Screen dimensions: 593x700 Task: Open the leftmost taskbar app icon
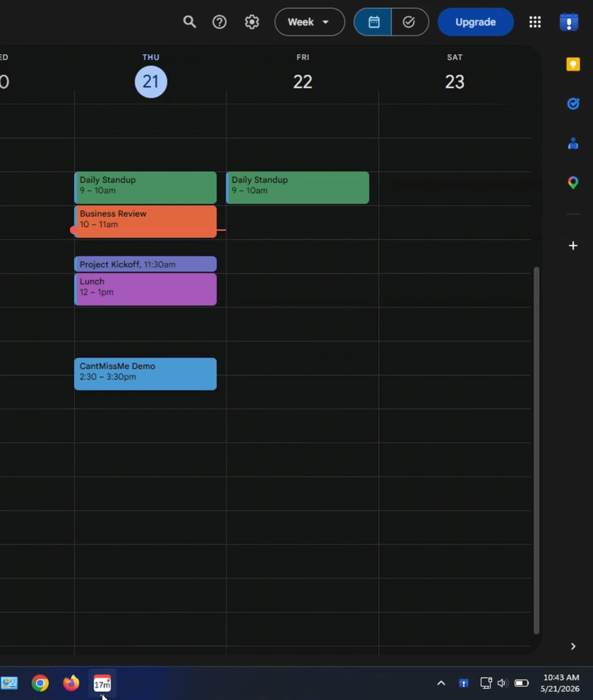click(x=9, y=683)
